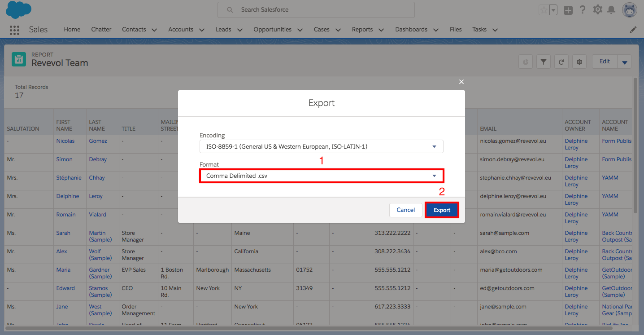Screen dimensions: 644x335
Task: Open the help question mark icon
Action: coord(583,10)
